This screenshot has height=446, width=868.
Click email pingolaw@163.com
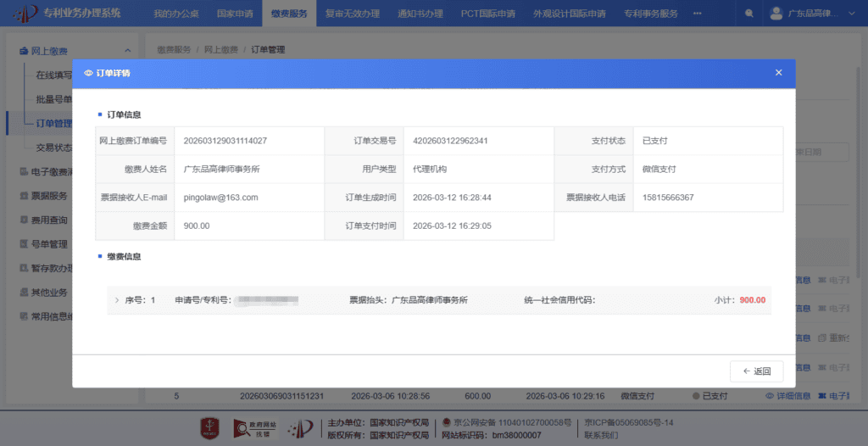pos(221,198)
